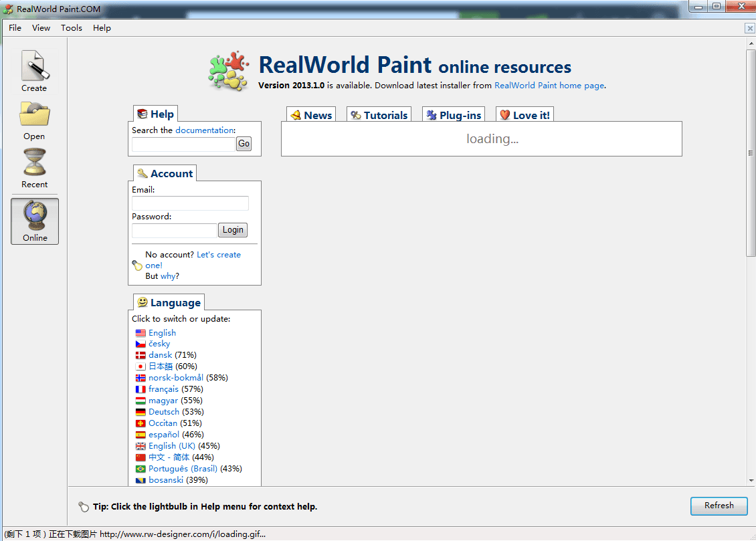Switch language to česky
Image resolution: width=756 pixels, height=541 pixels.
[159, 344]
